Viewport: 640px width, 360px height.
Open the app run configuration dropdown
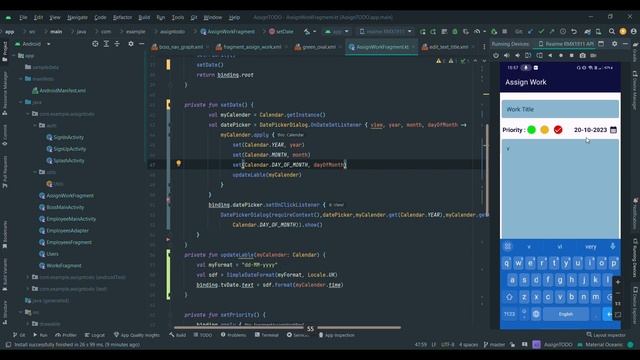click(x=337, y=31)
